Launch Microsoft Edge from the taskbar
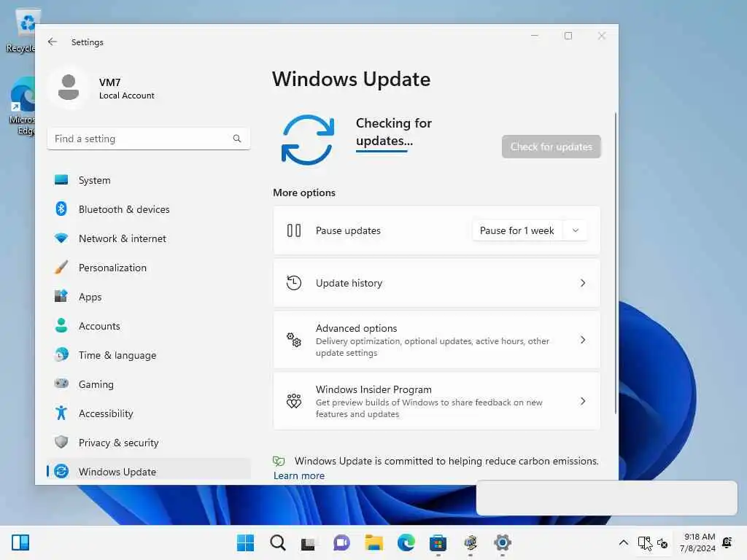 (406, 542)
